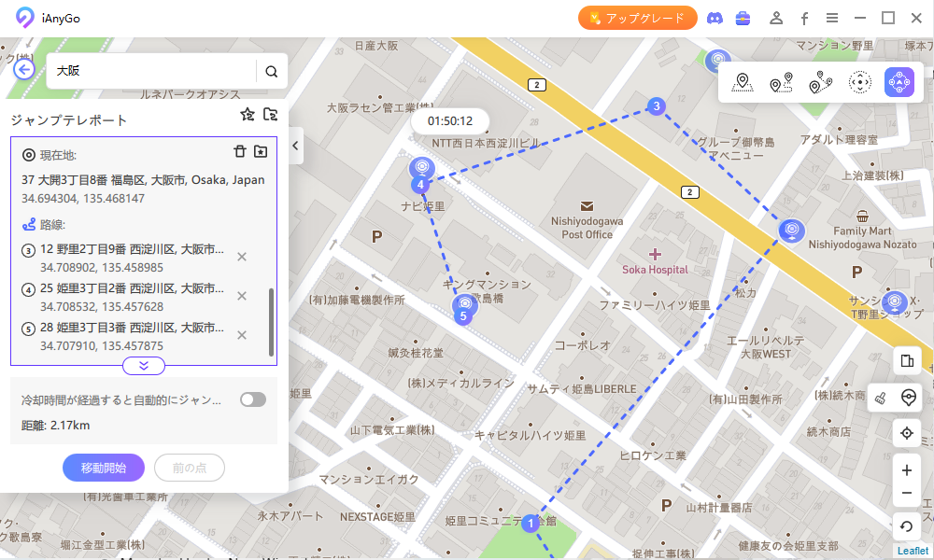Enable auto-jump after cooldown toggle

click(252, 399)
